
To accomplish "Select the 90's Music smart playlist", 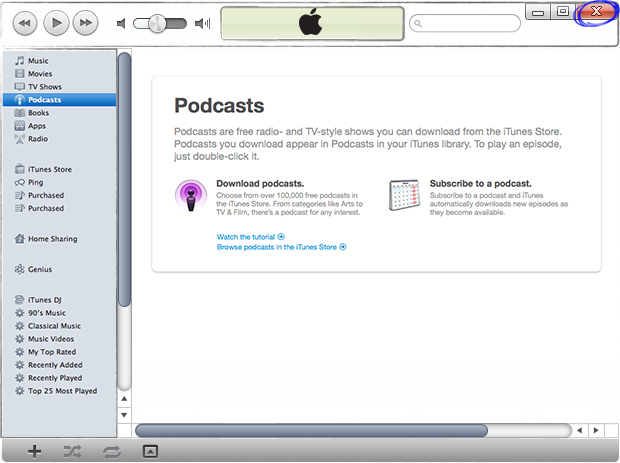I will coord(59,313).
